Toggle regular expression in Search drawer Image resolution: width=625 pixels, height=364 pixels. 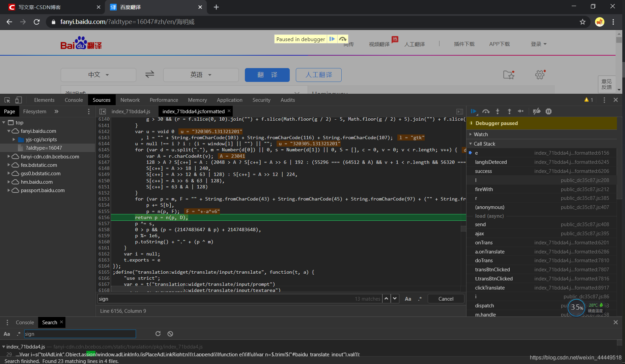click(19, 334)
